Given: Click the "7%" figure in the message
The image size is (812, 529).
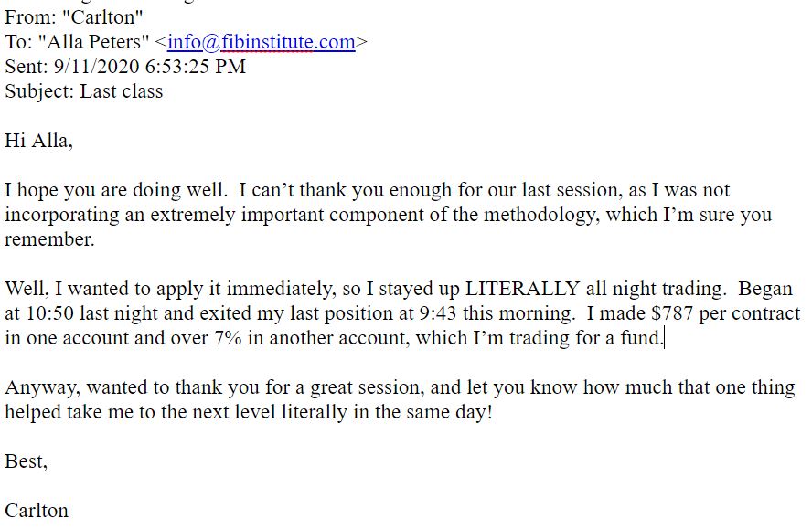Looking at the screenshot, I should coord(228,338).
